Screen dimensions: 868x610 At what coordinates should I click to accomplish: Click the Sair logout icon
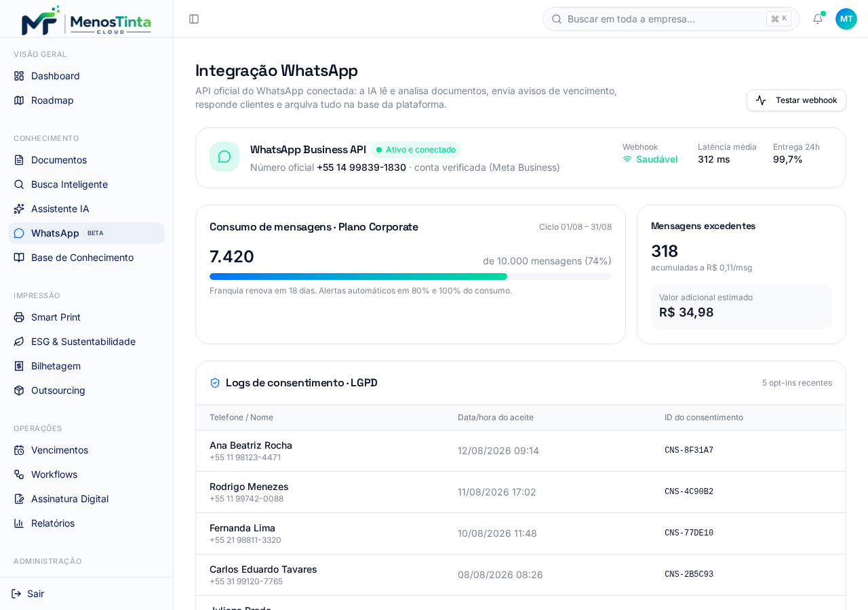(16, 594)
